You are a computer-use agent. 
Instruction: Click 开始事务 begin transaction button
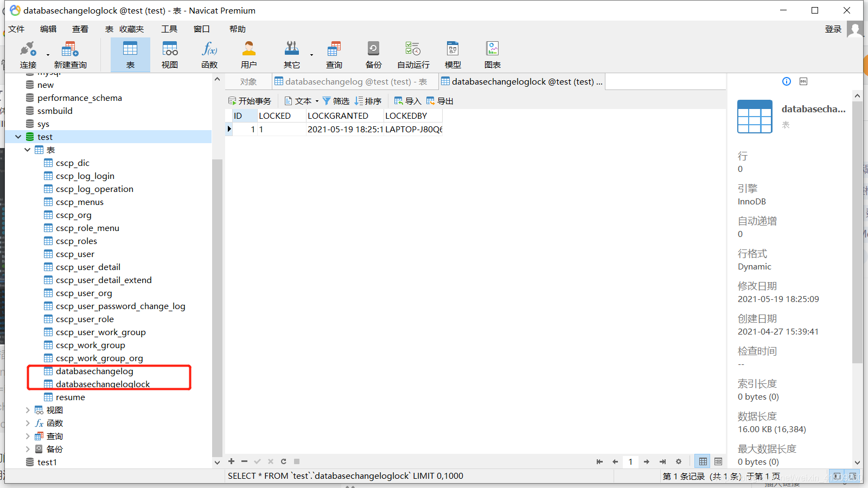click(250, 101)
